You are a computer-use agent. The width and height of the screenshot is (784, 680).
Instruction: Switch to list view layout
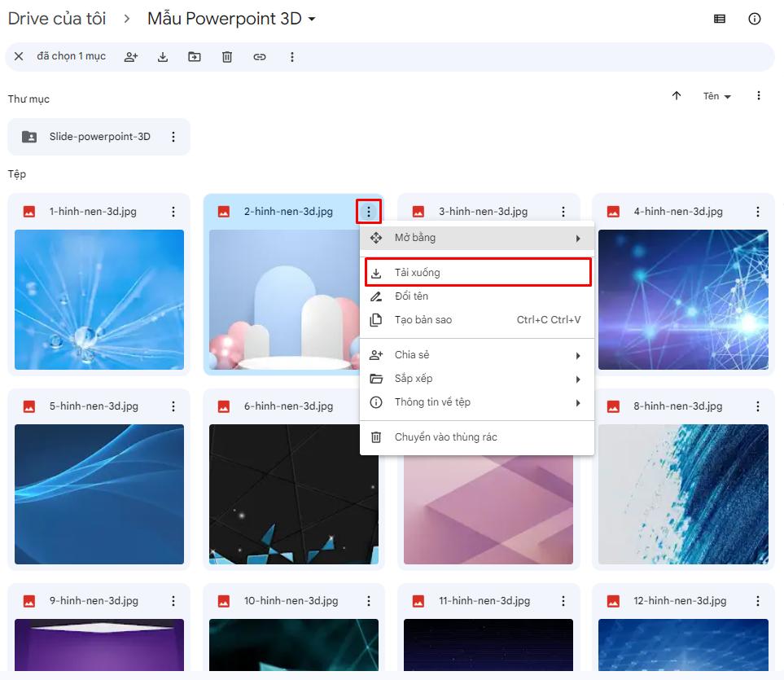click(719, 19)
